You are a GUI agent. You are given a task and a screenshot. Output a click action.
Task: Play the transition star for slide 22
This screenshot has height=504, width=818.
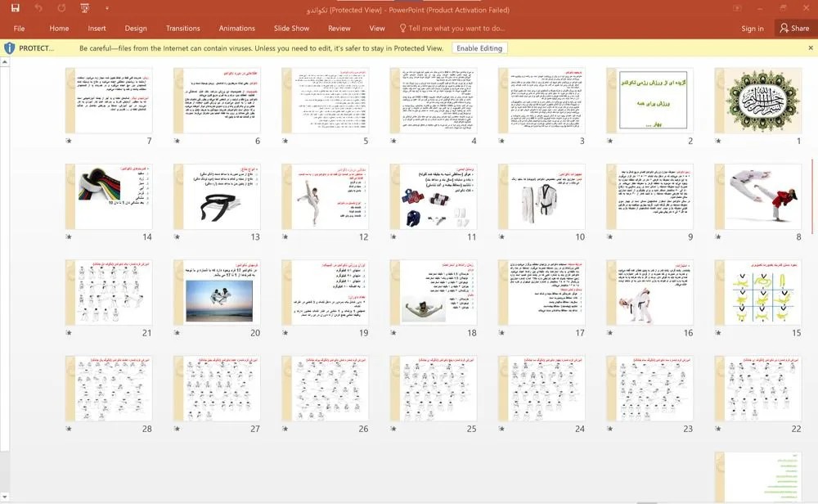point(718,429)
